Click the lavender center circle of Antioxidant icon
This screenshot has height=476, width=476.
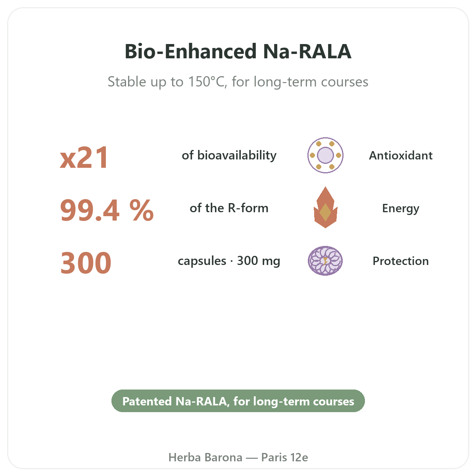click(325, 155)
